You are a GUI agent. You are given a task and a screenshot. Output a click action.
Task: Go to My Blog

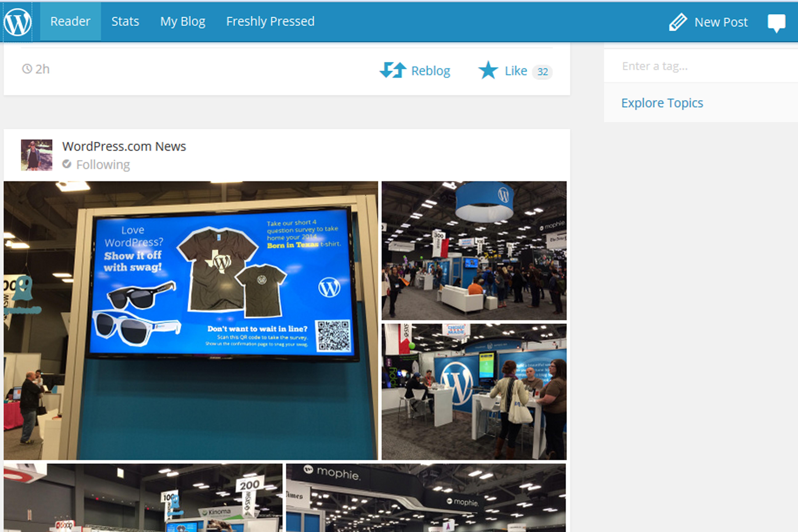(x=183, y=22)
